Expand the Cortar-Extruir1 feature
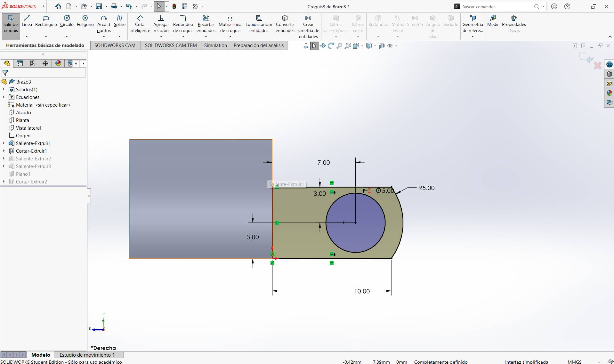This screenshot has height=364, width=614. pyautogui.click(x=4, y=151)
